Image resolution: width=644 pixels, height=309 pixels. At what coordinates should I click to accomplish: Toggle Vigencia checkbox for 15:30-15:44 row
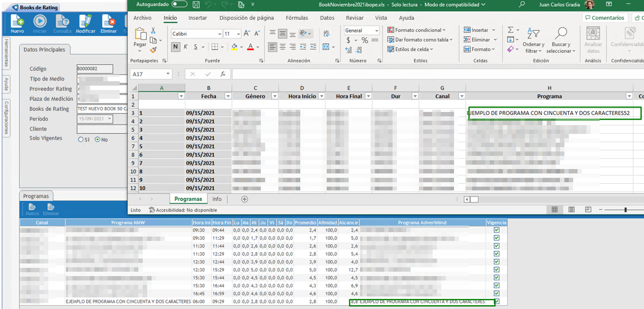pos(496,277)
